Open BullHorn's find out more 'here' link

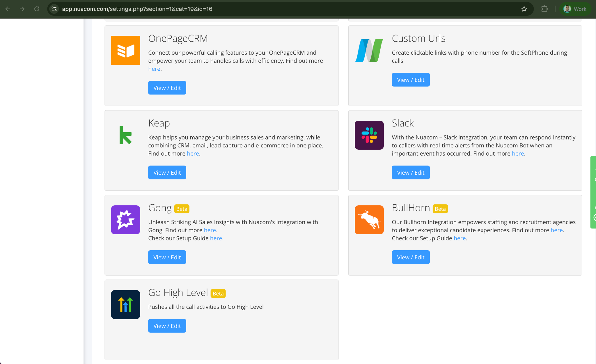coord(556,230)
